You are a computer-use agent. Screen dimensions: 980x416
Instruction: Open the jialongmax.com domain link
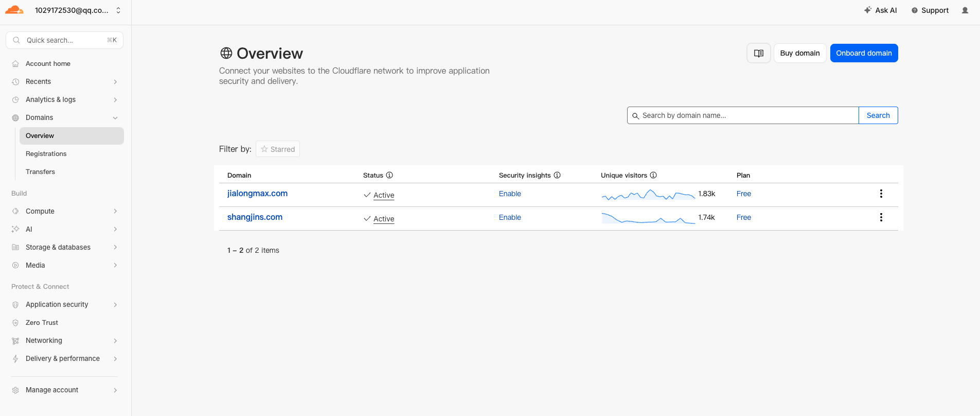coord(257,194)
